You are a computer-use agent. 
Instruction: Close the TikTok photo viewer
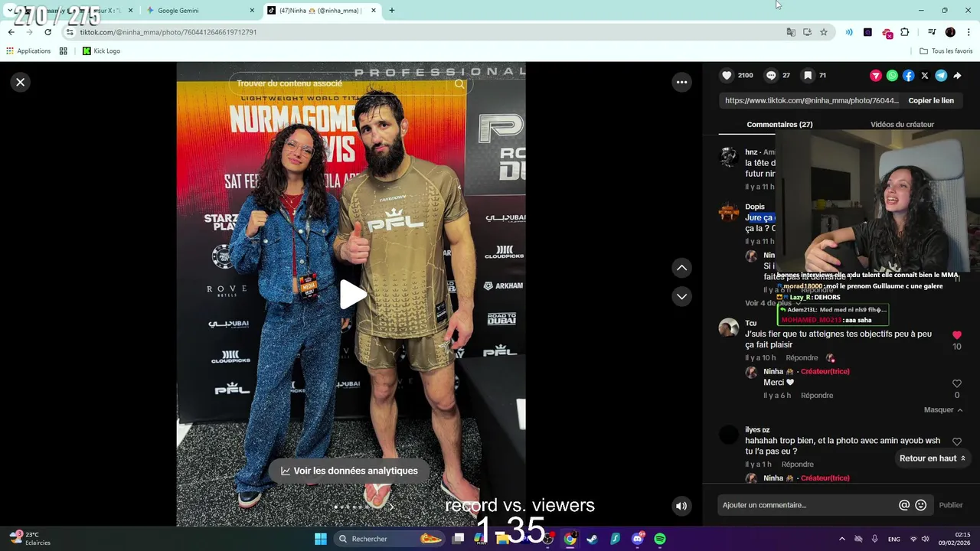[21, 82]
